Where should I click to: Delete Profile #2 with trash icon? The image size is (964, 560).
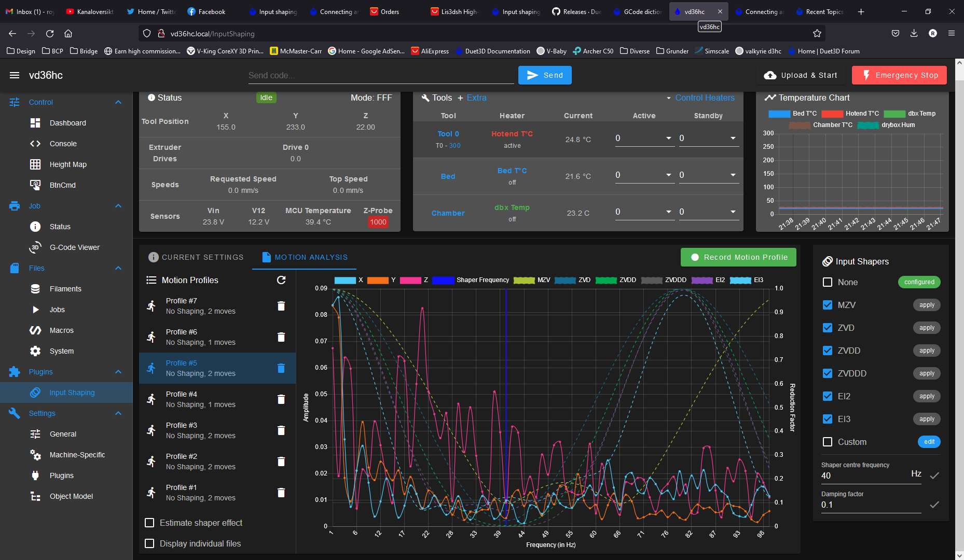pyautogui.click(x=281, y=461)
